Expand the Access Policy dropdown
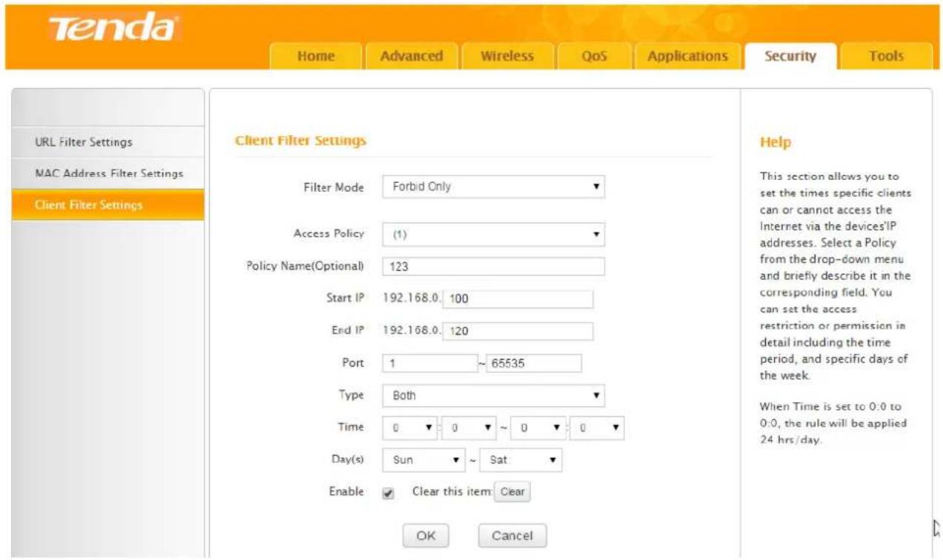This screenshot has width=943, height=560. click(493, 234)
